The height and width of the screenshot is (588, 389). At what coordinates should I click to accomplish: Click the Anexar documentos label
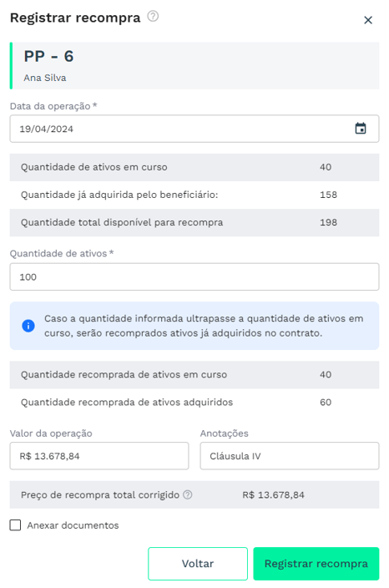click(x=73, y=525)
